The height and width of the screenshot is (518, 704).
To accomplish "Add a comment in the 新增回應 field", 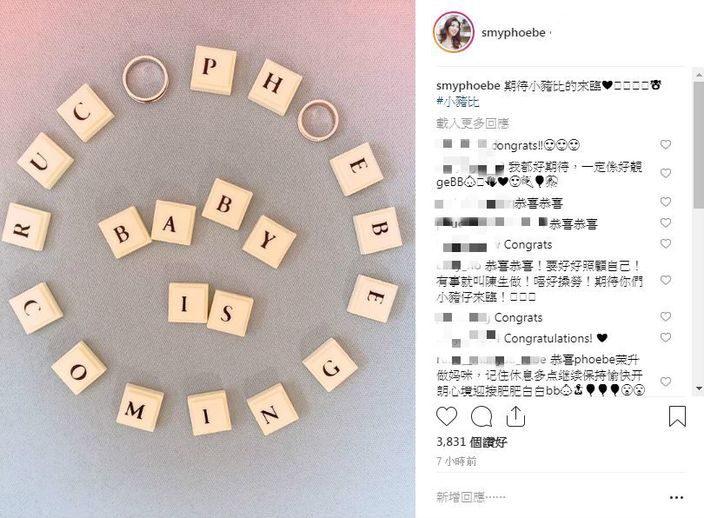I will pos(550,497).
